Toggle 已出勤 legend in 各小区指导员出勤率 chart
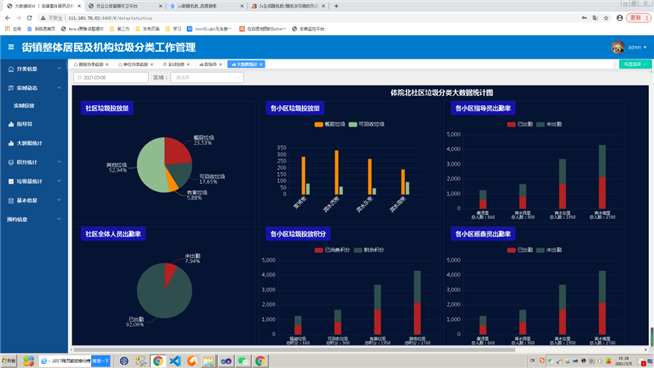The width and height of the screenshot is (654, 368). tap(520, 124)
